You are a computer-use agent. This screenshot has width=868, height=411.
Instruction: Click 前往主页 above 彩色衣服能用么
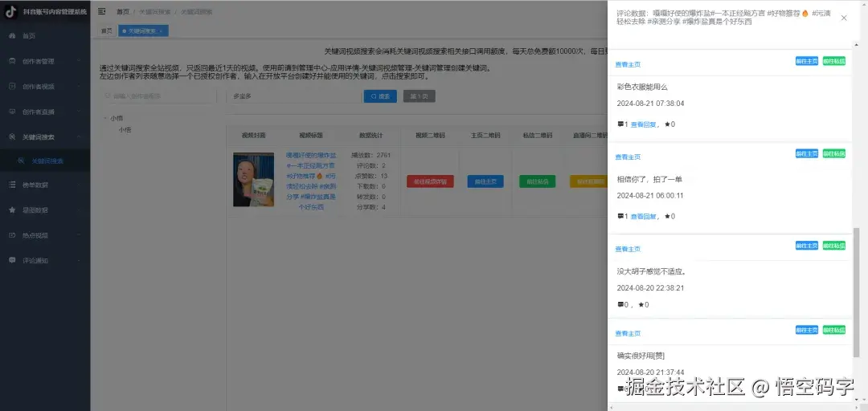pos(807,61)
